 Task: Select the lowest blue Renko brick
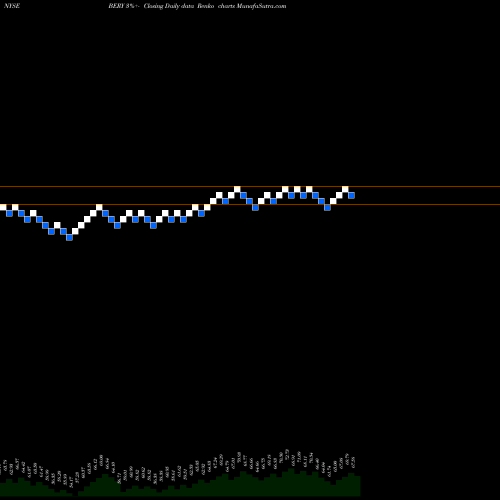[x=69, y=237]
